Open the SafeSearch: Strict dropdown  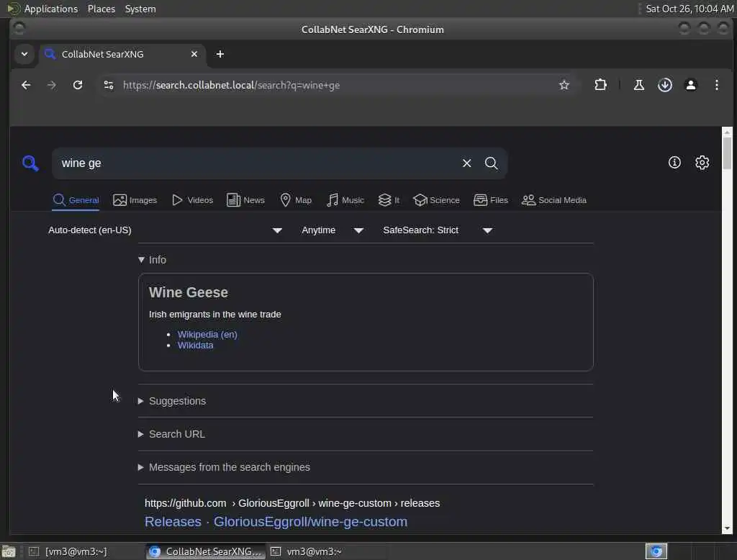438,230
